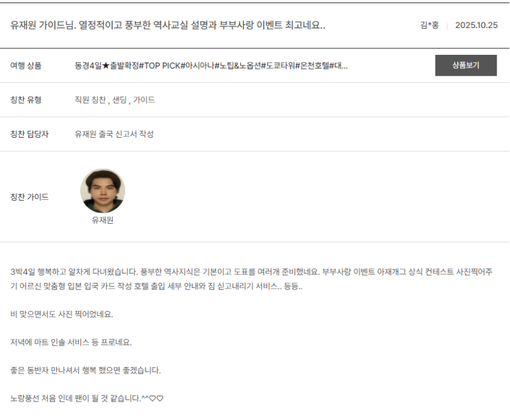Click the line starting 좋은 동반자 만나셔서
The height and width of the screenshot is (420, 510).
(x=85, y=370)
